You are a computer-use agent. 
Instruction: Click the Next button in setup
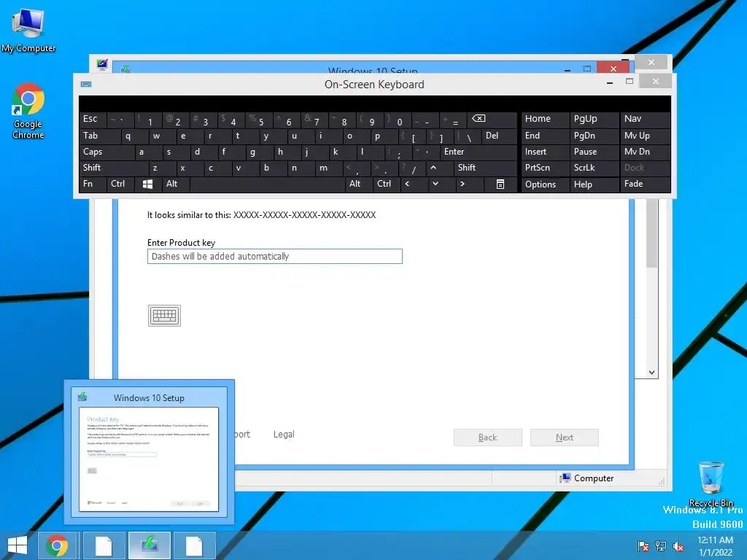coord(564,437)
